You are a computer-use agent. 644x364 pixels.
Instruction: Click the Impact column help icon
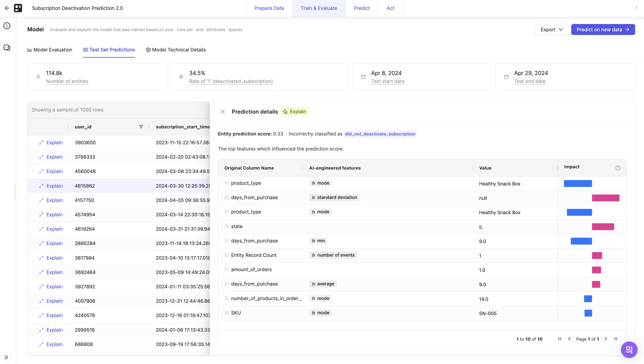618,168
